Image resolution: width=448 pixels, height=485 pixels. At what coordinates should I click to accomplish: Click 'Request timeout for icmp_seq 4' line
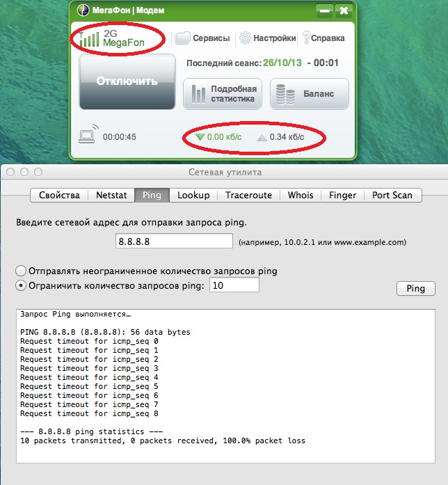point(89,377)
